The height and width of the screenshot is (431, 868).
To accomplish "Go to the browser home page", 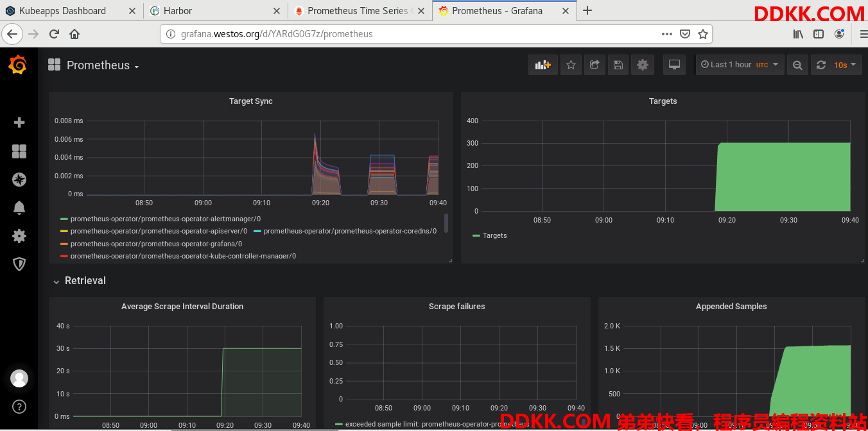I will point(74,34).
